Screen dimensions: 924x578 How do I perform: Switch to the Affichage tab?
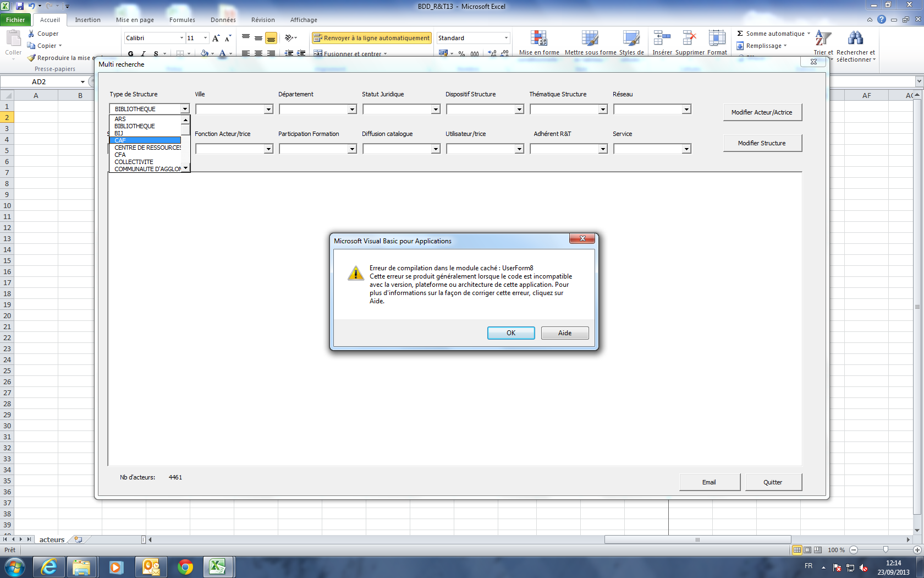click(304, 20)
